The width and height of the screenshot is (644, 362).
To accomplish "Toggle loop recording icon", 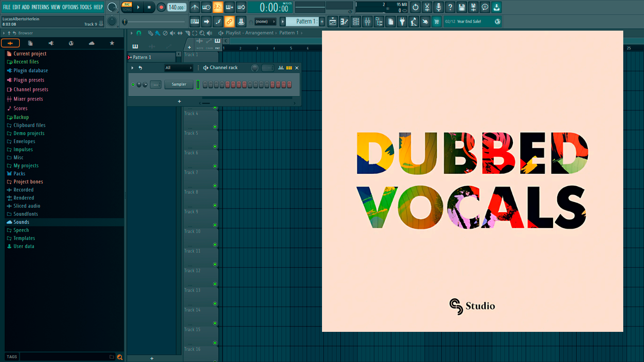I will [241, 7].
